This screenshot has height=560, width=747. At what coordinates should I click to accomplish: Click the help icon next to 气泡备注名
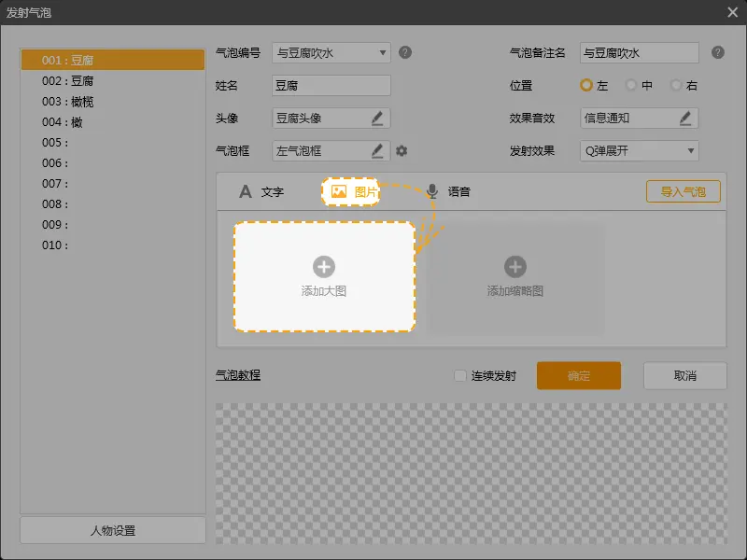pos(717,52)
